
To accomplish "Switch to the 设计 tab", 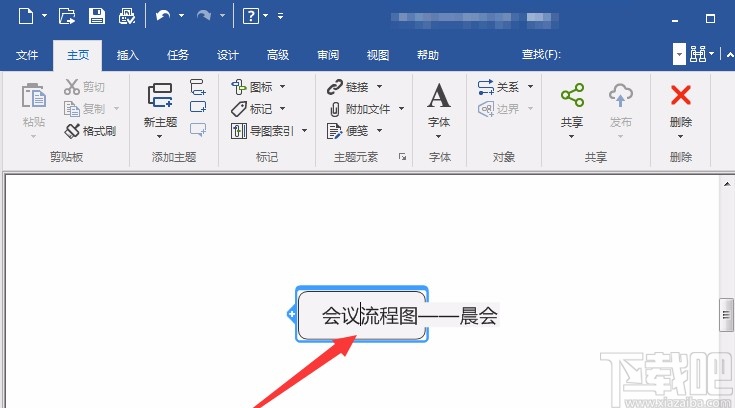I will pyautogui.click(x=228, y=55).
